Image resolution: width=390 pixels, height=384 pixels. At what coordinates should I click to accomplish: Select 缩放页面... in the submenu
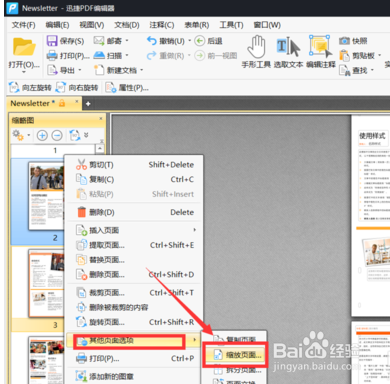pos(235,355)
